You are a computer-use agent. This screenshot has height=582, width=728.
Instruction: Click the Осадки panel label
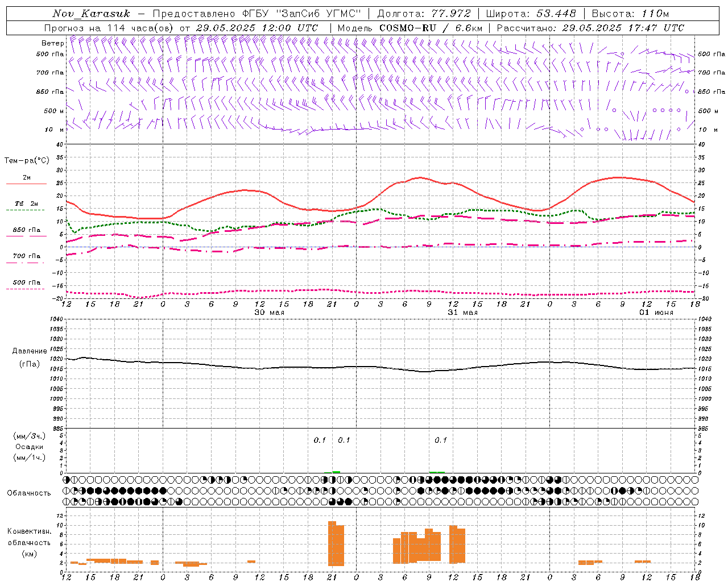tap(30, 447)
